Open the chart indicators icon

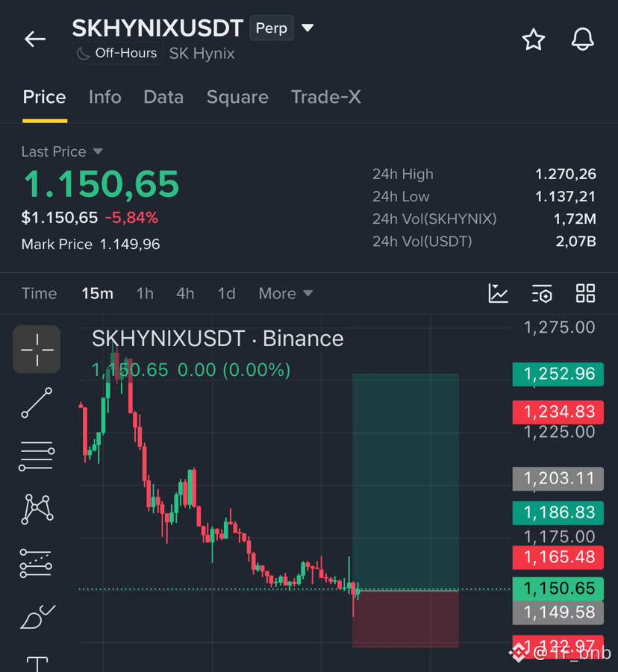tap(499, 294)
